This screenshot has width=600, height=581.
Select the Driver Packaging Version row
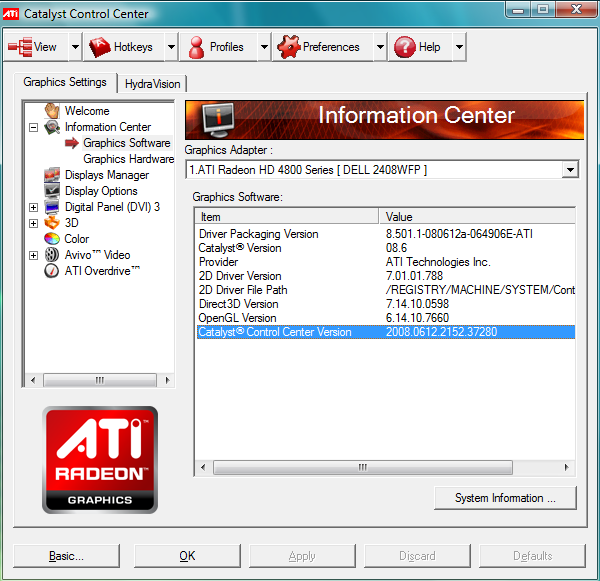click(385, 234)
